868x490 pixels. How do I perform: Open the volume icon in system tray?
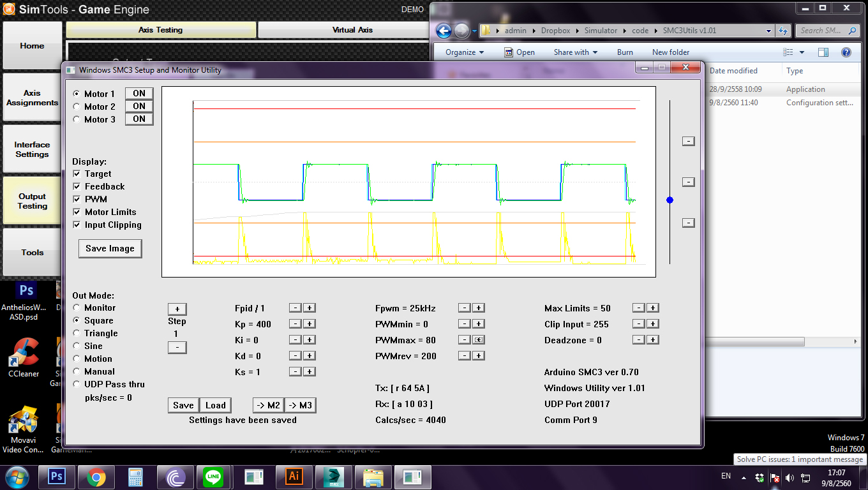790,477
